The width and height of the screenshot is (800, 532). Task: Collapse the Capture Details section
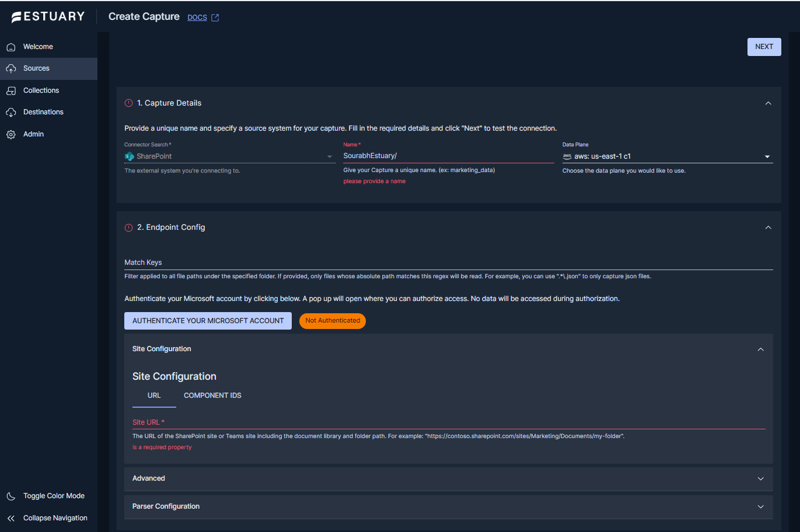click(x=768, y=103)
